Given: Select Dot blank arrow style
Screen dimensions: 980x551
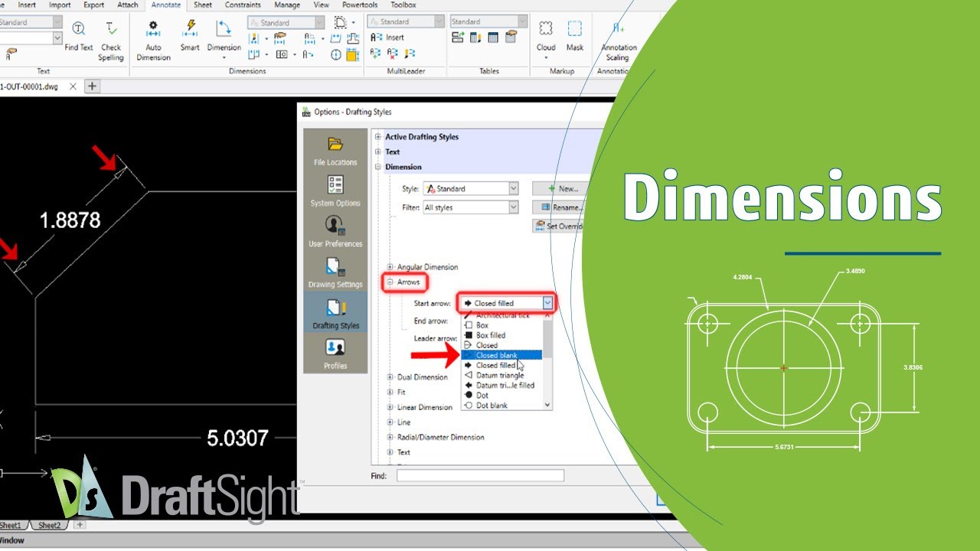Looking at the screenshot, I should pos(501,406).
